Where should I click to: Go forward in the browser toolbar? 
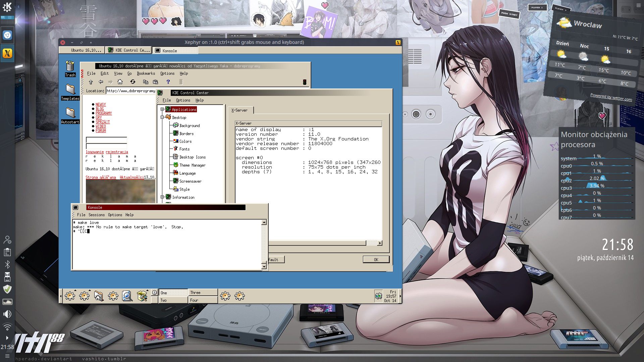110,82
